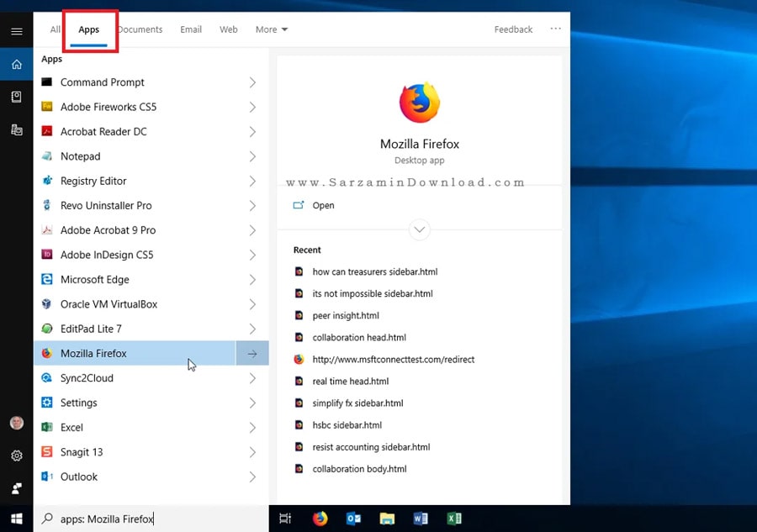Click the Adobe InDesign CS5 icon
The image size is (757, 532).
click(x=47, y=254)
